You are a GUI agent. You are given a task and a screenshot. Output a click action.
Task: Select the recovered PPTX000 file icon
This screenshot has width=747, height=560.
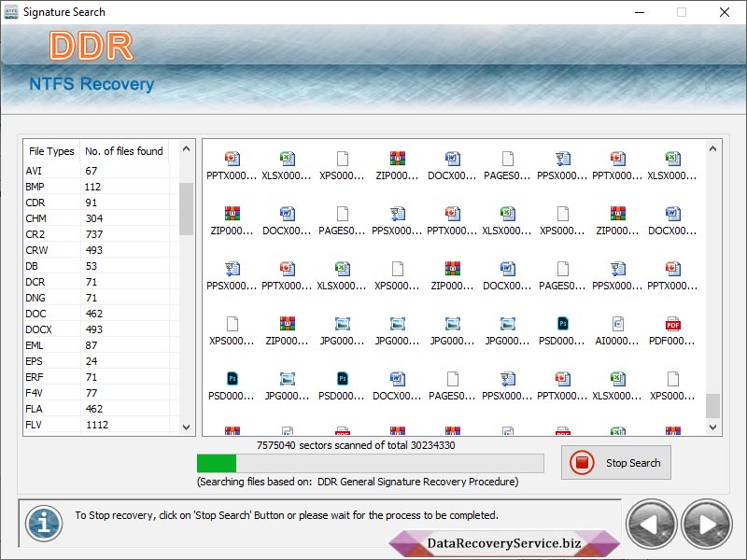(231, 159)
